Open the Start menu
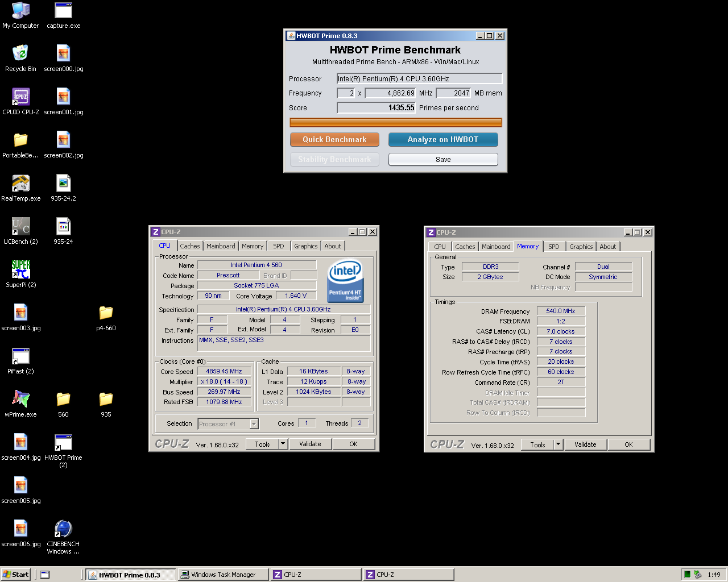The height and width of the screenshot is (582, 728). coord(15,575)
